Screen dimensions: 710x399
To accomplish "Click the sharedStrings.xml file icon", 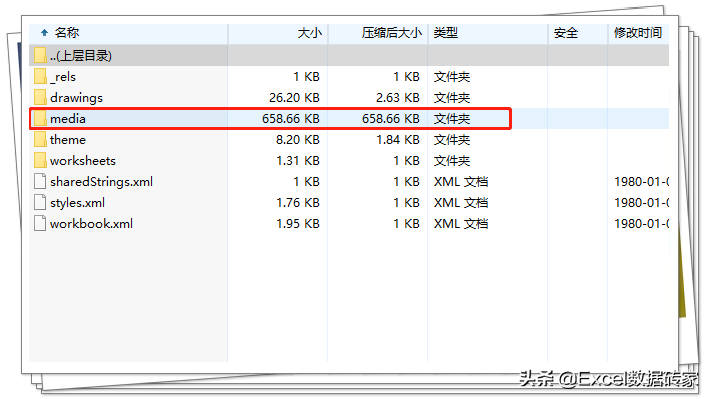I will [x=40, y=181].
